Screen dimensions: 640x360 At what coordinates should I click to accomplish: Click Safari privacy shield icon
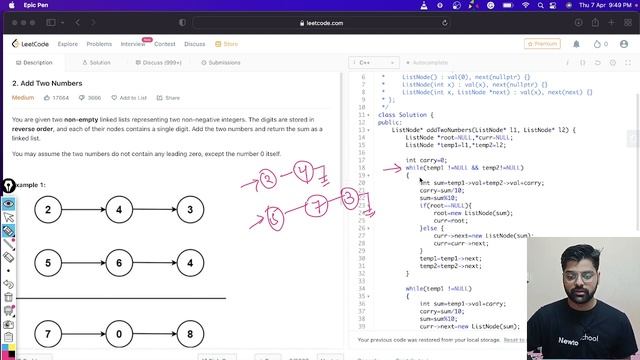point(182,23)
